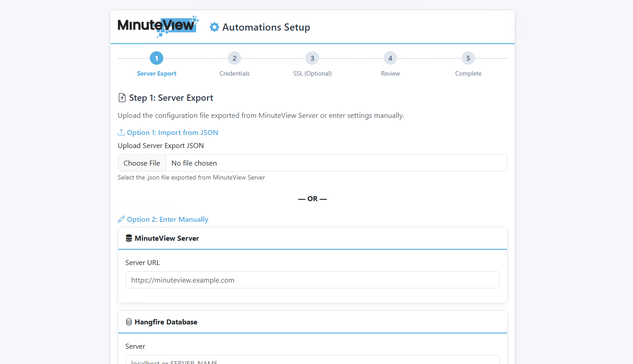Click the upload icon next to Step 1 heading
633x364 pixels.
tap(121, 97)
